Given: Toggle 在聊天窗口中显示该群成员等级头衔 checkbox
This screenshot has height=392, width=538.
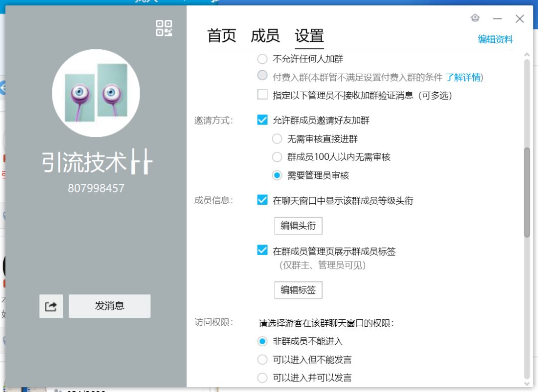Looking at the screenshot, I should point(262,200).
